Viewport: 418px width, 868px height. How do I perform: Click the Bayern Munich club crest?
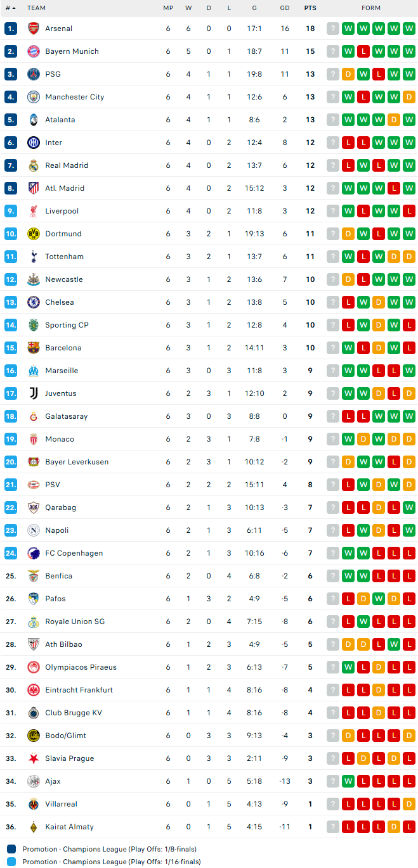[x=34, y=51]
